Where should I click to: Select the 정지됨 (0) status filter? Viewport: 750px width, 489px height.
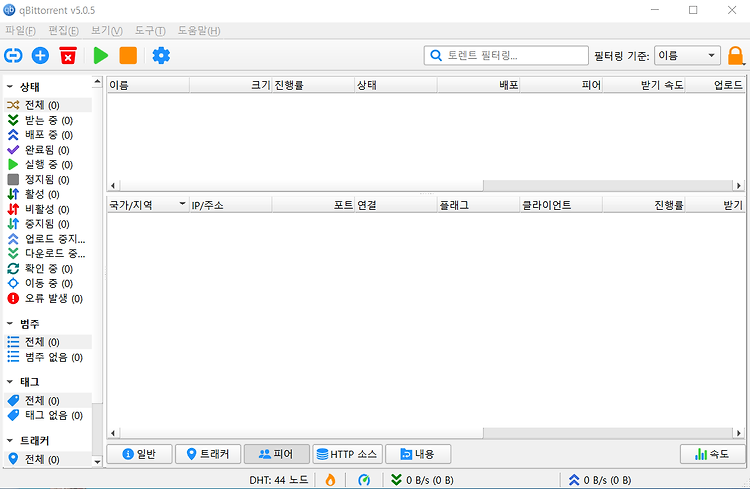[48, 179]
